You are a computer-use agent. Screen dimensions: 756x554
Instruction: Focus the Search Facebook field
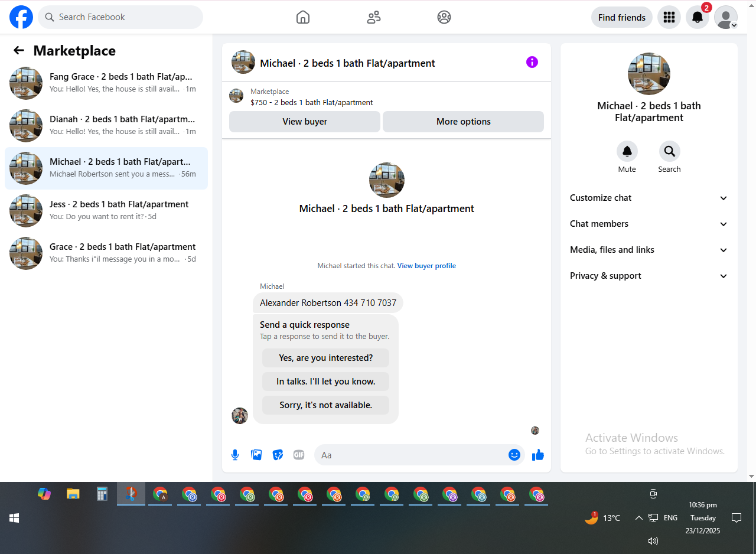pos(120,17)
